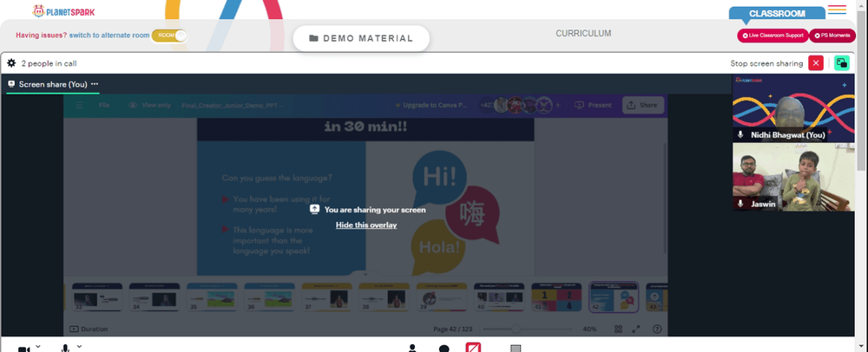Viewport: 868px width, 352px height.
Task: Toggle the alternate ROOM switch
Action: click(169, 36)
